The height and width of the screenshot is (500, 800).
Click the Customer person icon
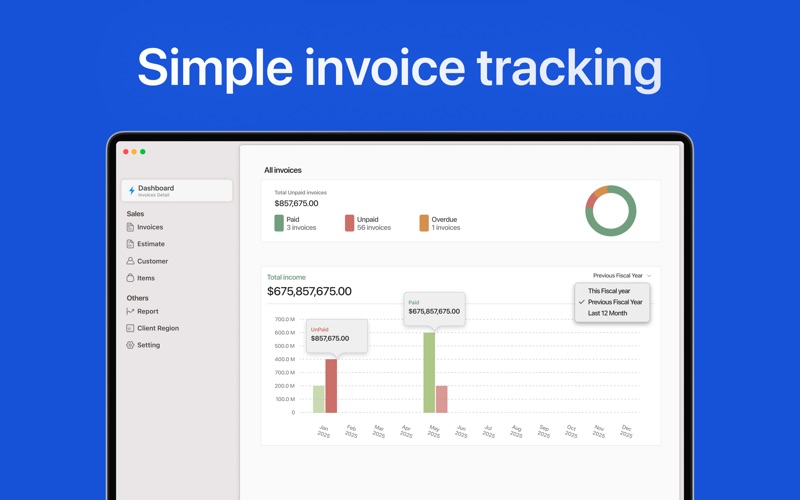tap(130, 261)
